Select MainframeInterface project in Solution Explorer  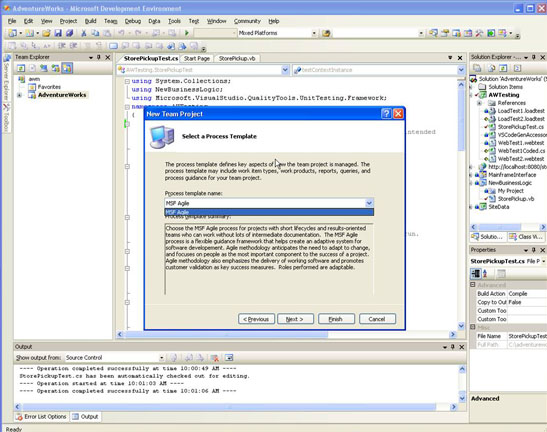(x=512, y=175)
